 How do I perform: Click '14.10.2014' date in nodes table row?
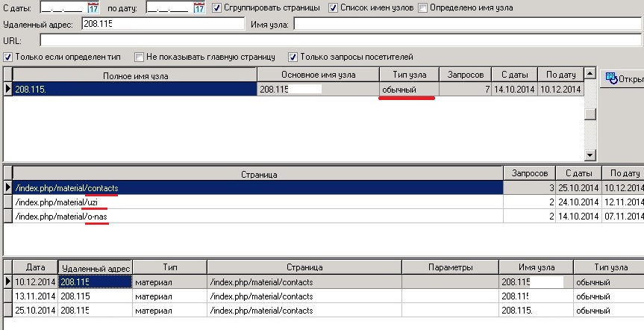(x=515, y=89)
